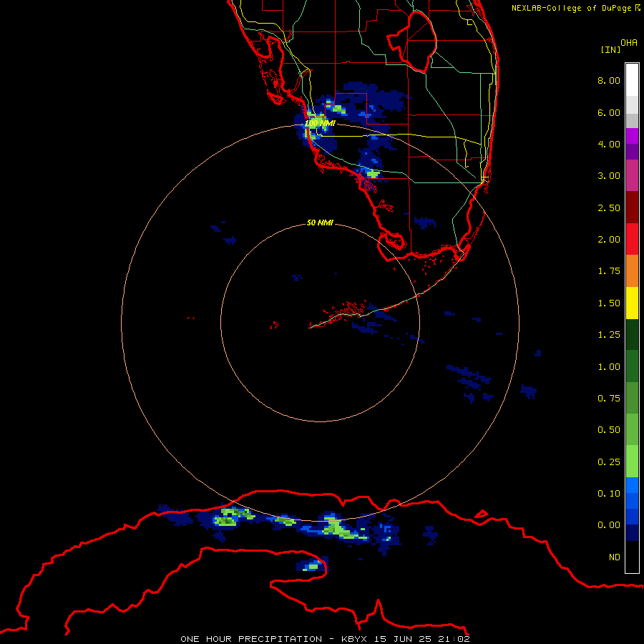Click the 1.50 legend value
The height and width of the screenshot is (644, 644).
[x=609, y=303]
